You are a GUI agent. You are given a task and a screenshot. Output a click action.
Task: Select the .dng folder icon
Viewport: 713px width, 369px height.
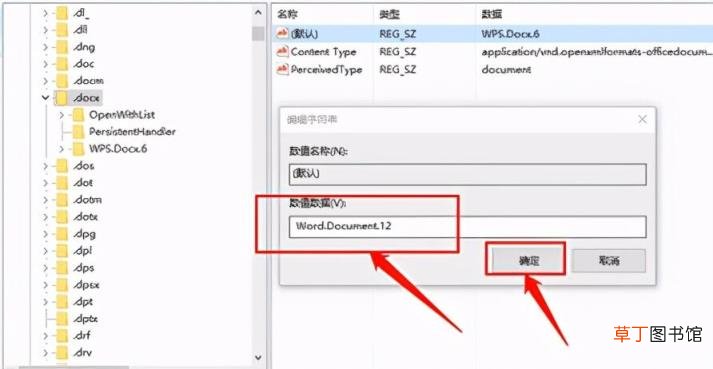62,47
